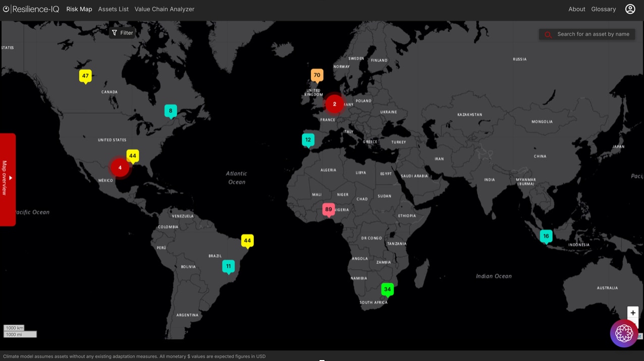Select the yellow 44 marker near Mexico

(x=133, y=156)
